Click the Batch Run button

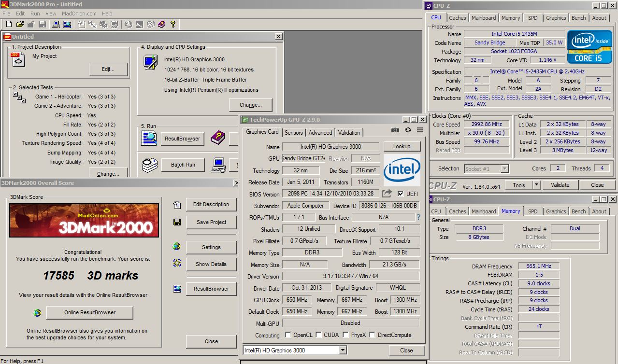click(183, 165)
